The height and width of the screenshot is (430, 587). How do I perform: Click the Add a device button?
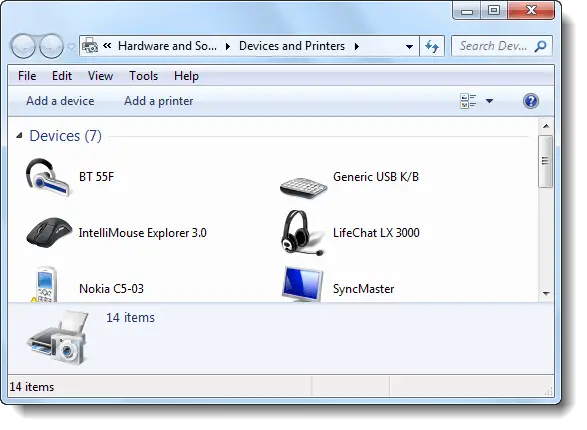[x=60, y=101]
